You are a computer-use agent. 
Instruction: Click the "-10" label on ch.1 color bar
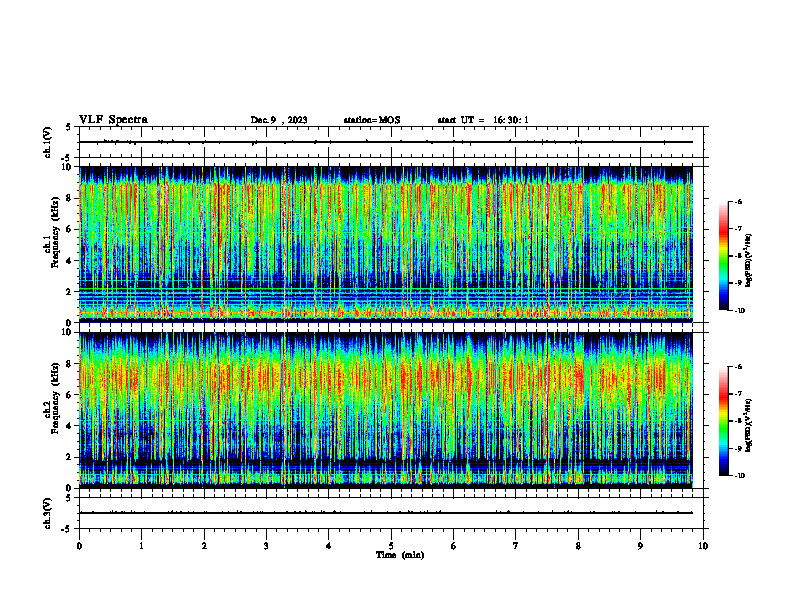pyautogui.click(x=739, y=311)
